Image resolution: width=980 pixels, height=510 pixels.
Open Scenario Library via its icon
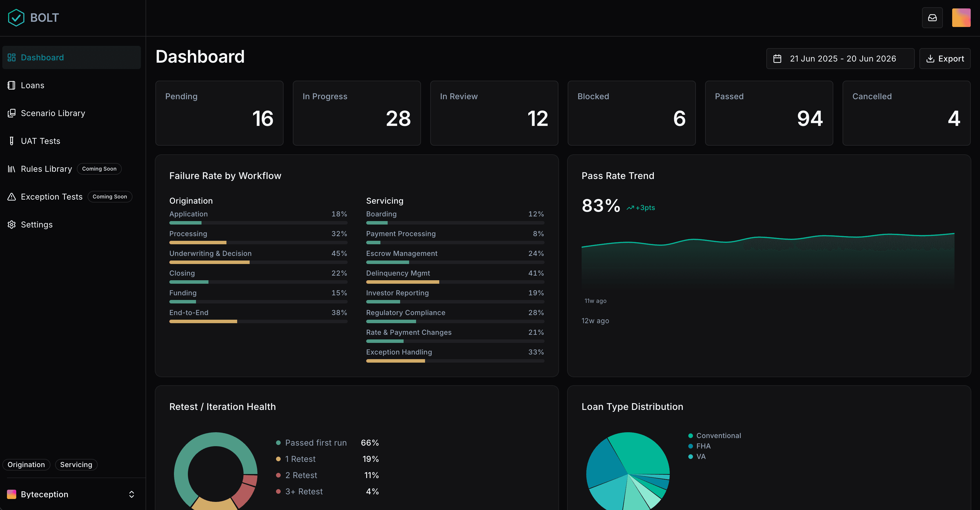pyautogui.click(x=11, y=113)
